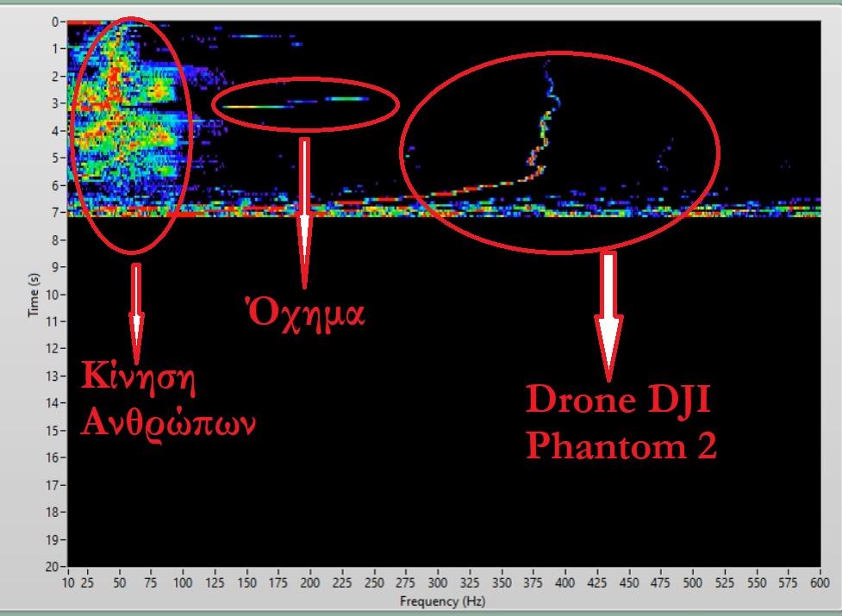Screen dimensions: 842x616
Task: Click the 250 label on Frequency axis
Action: [x=374, y=583]
